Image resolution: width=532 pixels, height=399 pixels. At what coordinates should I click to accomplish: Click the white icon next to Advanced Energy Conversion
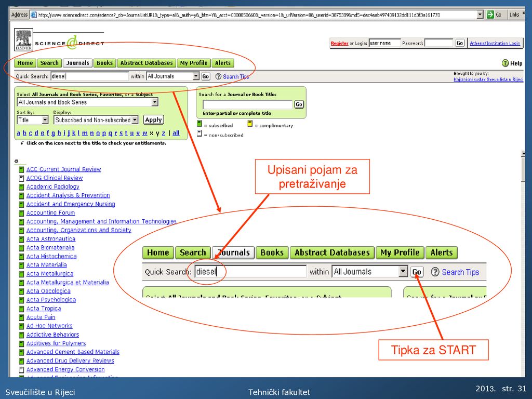[x=21, y=370]
